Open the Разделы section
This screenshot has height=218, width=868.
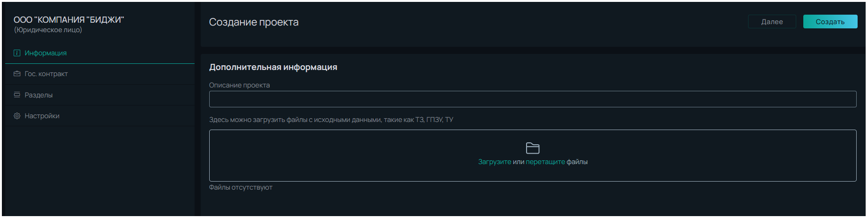point(100,95)
